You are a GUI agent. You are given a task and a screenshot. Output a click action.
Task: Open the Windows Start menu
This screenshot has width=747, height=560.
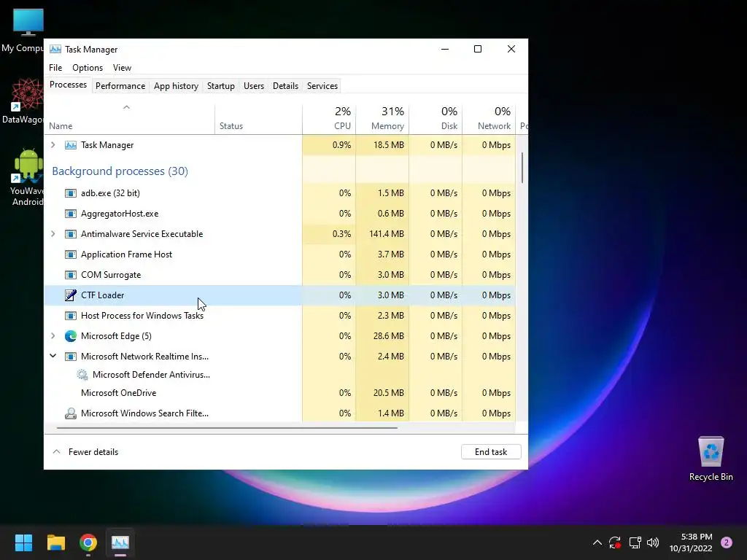click(23, 542)
